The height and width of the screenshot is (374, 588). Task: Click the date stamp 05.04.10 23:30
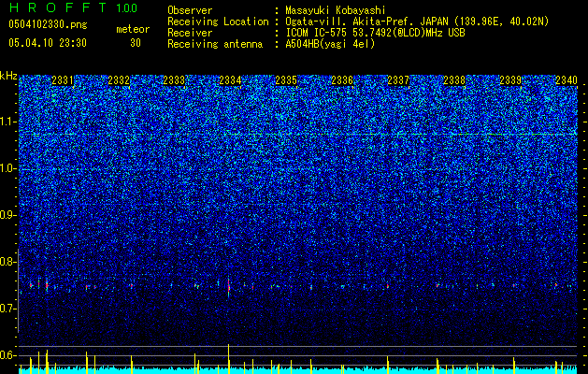[48, 43]
